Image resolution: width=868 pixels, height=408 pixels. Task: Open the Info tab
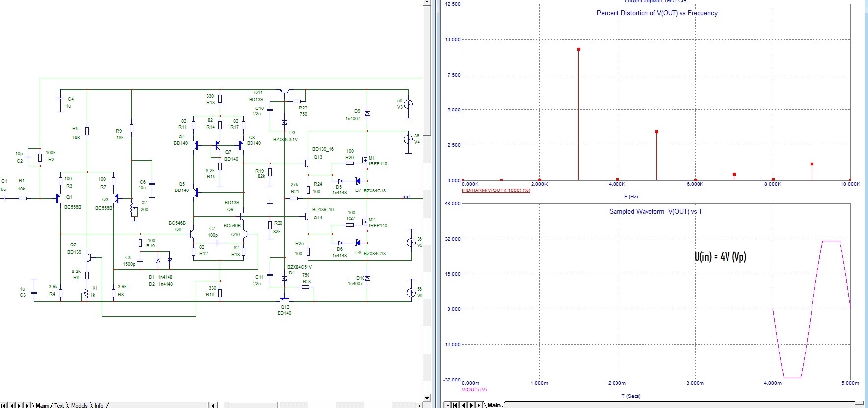point(99,405)
